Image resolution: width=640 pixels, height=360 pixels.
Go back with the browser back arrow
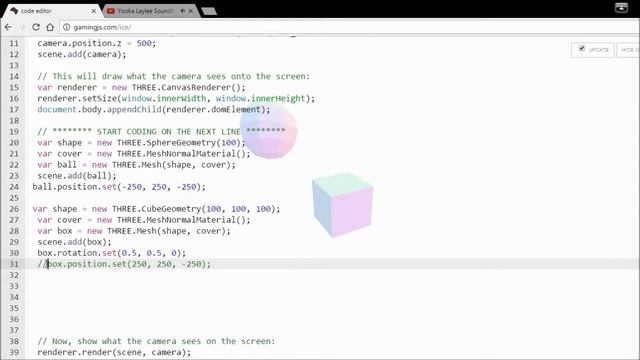8,27
